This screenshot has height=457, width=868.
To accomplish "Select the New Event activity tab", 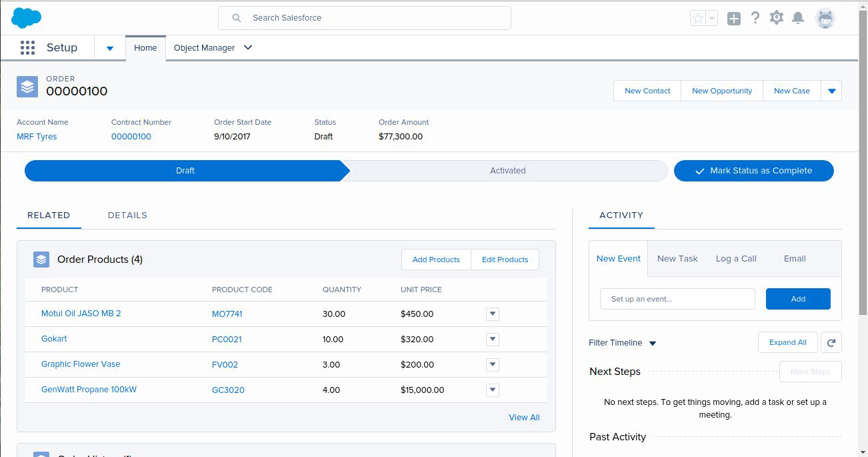I will tap(619, 259).
